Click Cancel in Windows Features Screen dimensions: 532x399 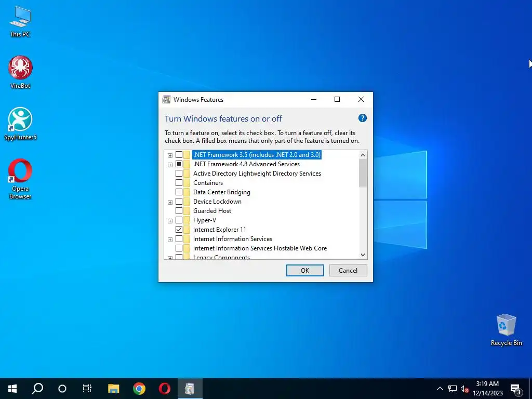348,270
